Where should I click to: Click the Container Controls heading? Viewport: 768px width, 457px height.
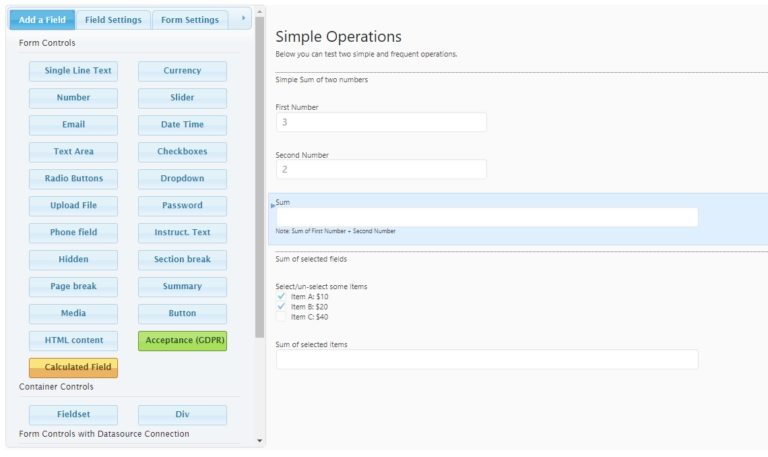(x=56, y=387)
